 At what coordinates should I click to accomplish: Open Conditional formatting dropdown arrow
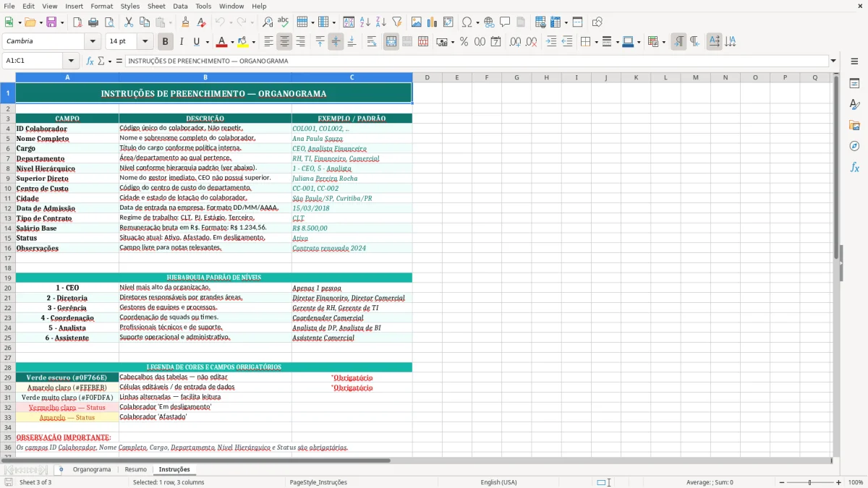663,42
